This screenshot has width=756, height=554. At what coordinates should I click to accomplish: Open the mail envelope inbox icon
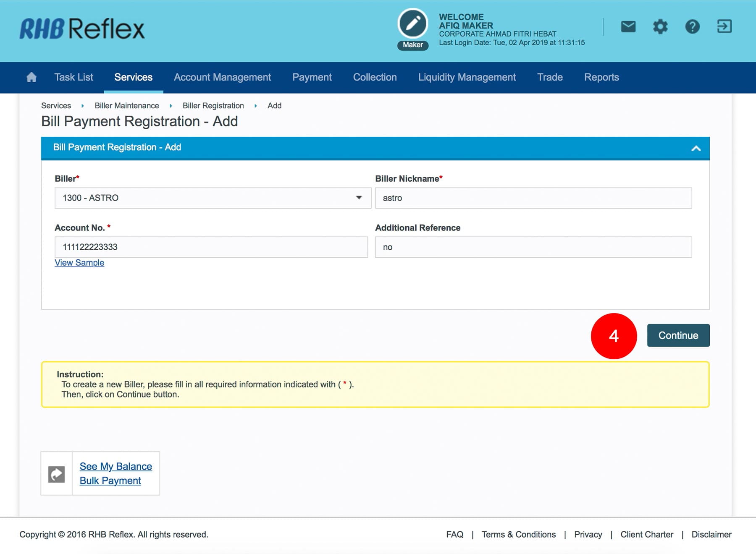click(628, 27)
